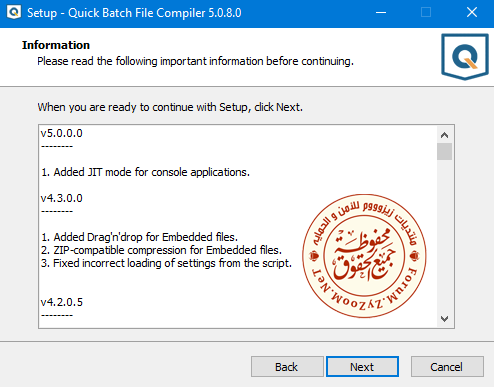Click the 'Please read the following important information' subtitle
Viewport: 494px width, 387px height.
click(x=195, y=61)
